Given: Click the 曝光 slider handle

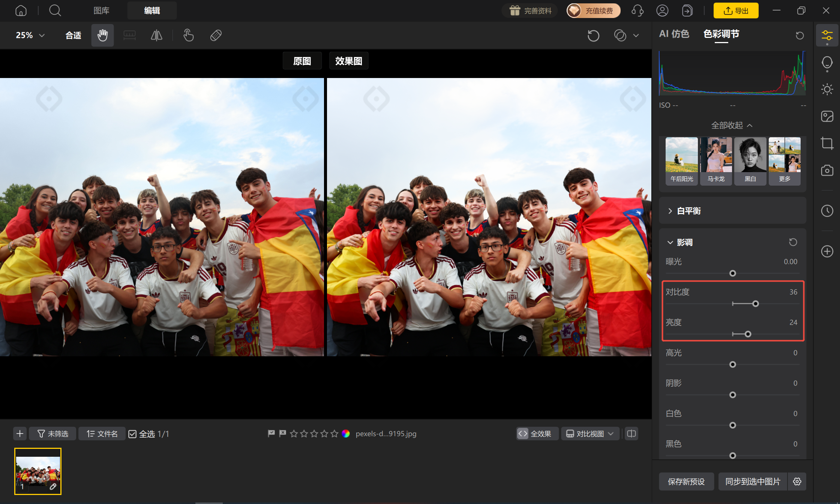Looking at the screenshot, I should click(x=732, y=273).
